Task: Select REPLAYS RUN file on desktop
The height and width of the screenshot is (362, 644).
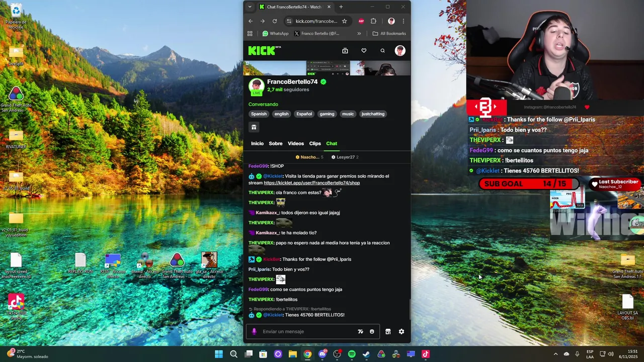Action: 80,263
